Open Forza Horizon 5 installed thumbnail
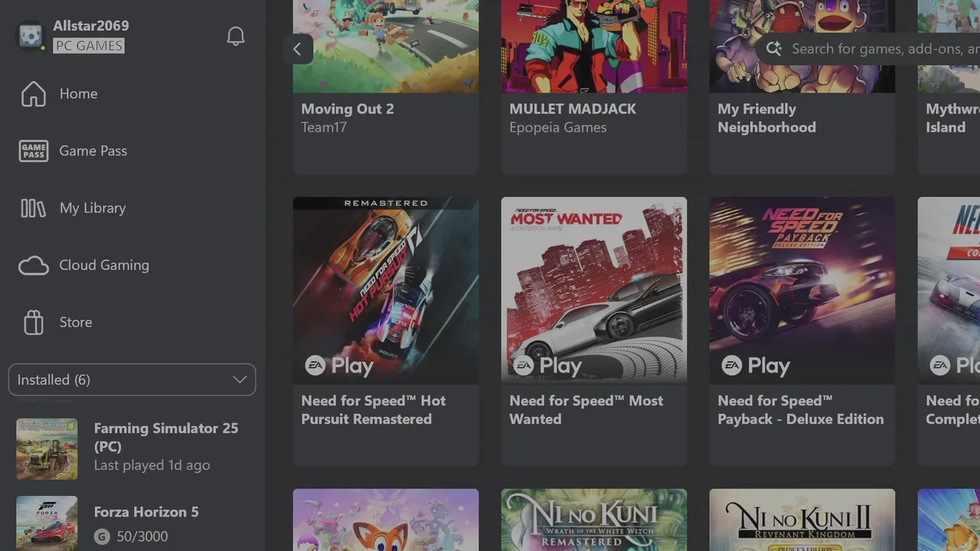 tap(47, 523)
